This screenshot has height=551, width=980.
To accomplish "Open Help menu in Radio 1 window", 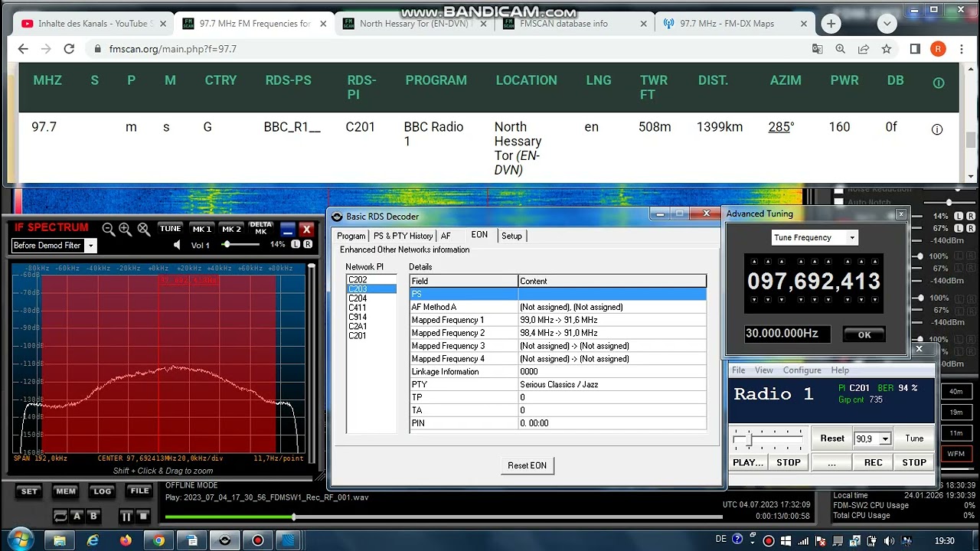I will pos(840,370).
